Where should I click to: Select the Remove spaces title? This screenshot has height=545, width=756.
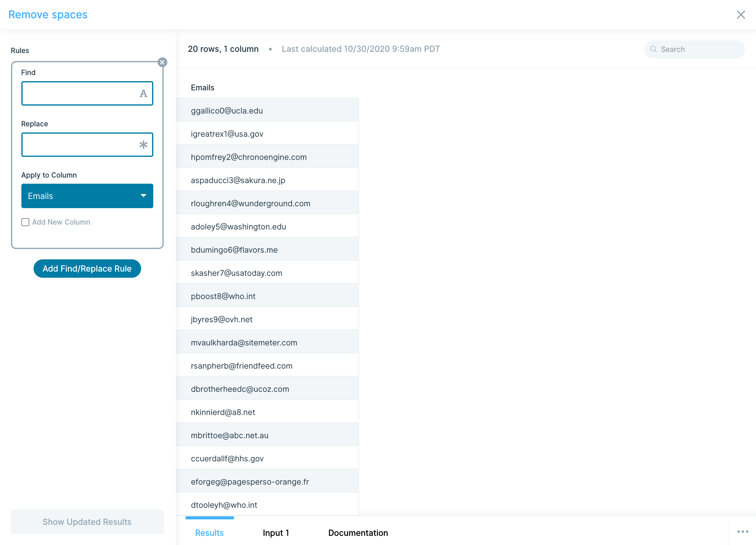pyautogui.click(x=48, y=15)
